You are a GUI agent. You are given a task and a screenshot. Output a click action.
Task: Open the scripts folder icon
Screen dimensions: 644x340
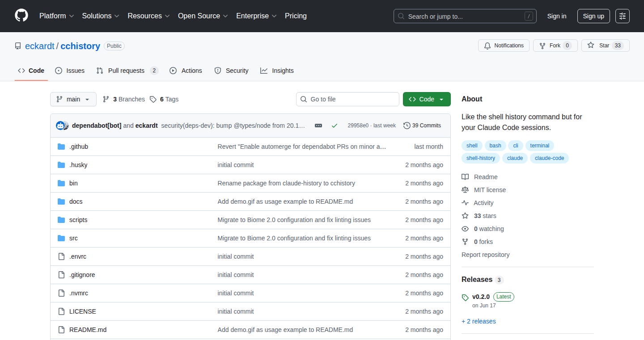click(x=61, y=220)
